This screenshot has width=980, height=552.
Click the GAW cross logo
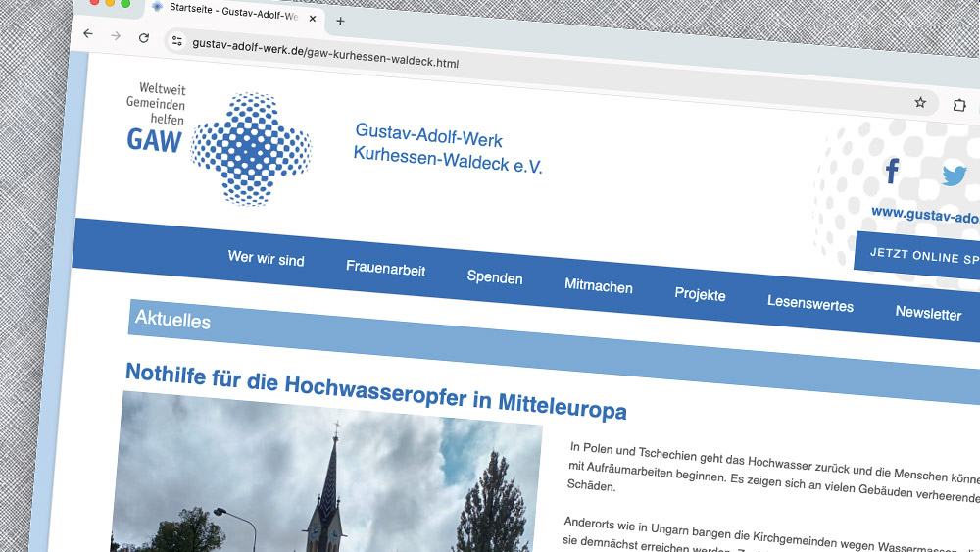point(251,149)
